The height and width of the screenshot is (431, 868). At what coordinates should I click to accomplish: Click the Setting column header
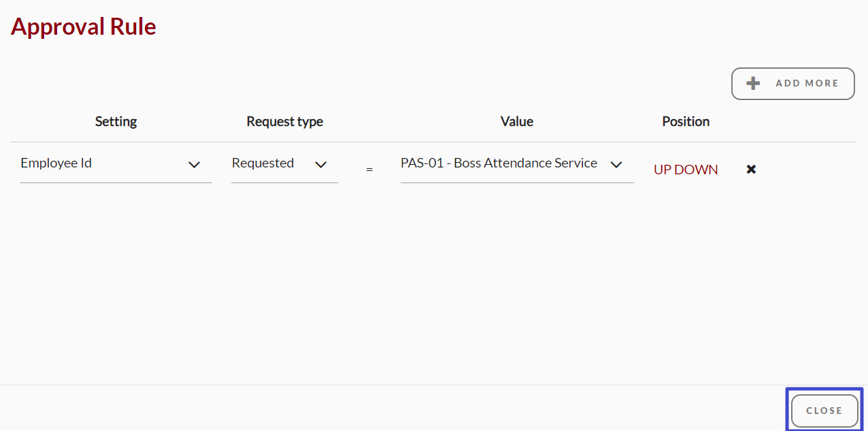(x=116, y=121)
